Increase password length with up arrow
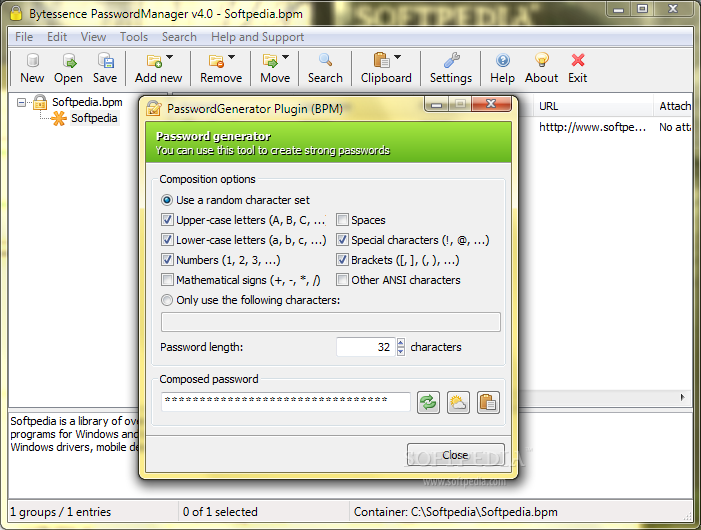Screen dimensions: 701x530 tap(401, 342)
